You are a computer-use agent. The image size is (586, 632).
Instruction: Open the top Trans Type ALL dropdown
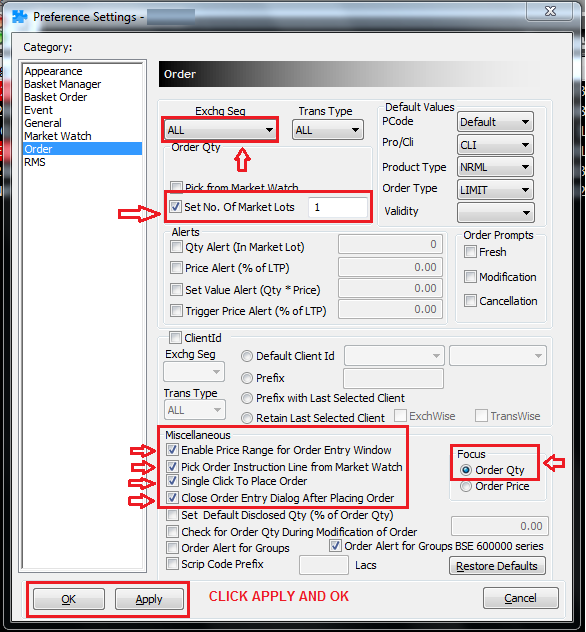click(x=327, y=130)
